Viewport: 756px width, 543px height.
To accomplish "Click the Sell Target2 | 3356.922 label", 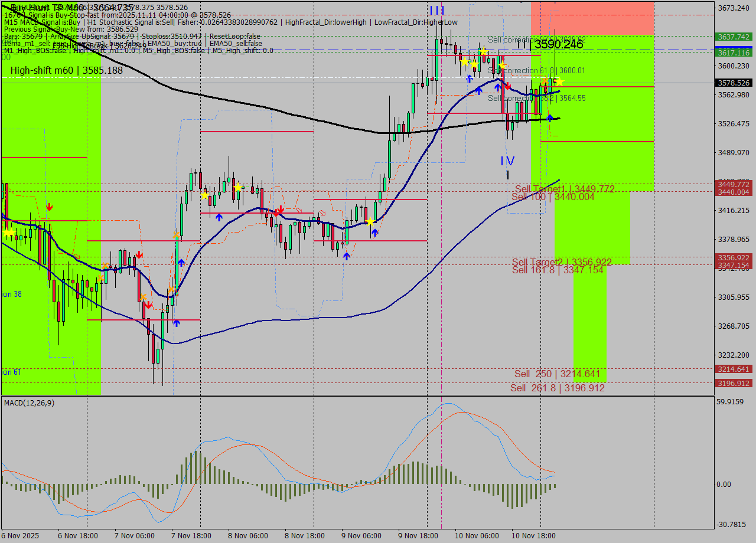I will (561, 261).
